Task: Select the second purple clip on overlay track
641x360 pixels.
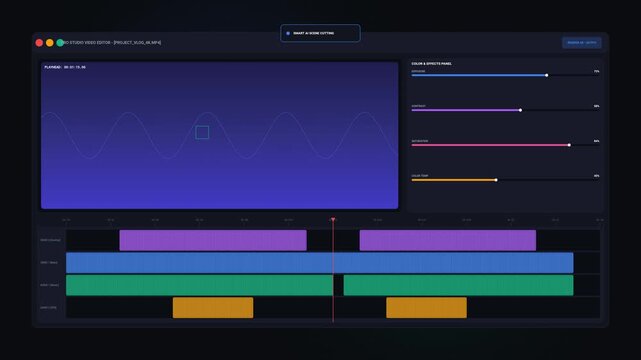Action: pyautogui.click(x=448, y=240)
